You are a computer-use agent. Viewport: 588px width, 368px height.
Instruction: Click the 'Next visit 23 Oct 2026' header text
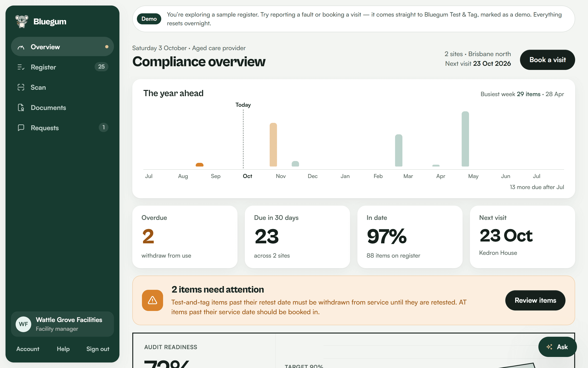[x=478, y=63]
